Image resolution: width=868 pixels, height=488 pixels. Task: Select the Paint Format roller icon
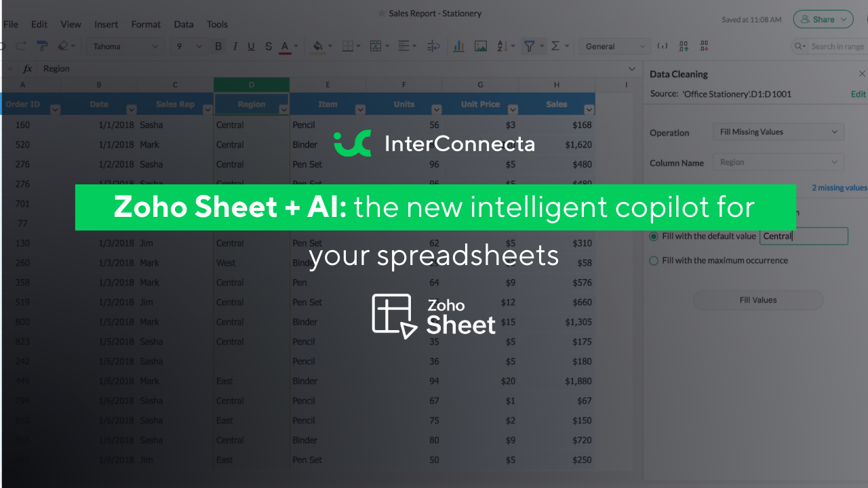[x=43, y=46]
